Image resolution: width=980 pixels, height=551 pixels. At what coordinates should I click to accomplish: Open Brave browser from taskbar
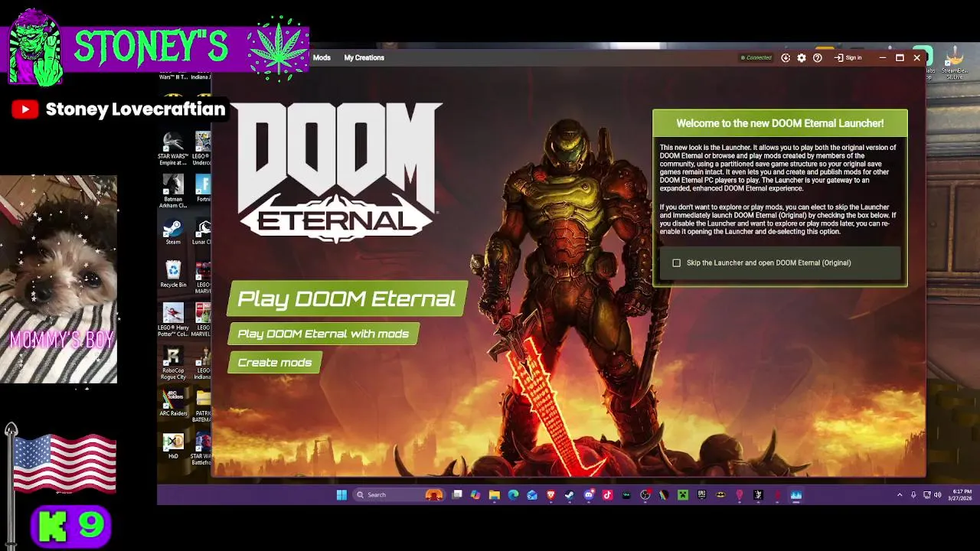click(550, 495)
